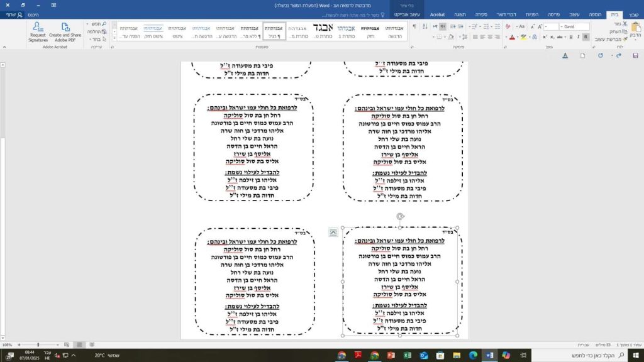Click the Sign in (היכנס) link
Screen dimensions: 644x362
33,15
